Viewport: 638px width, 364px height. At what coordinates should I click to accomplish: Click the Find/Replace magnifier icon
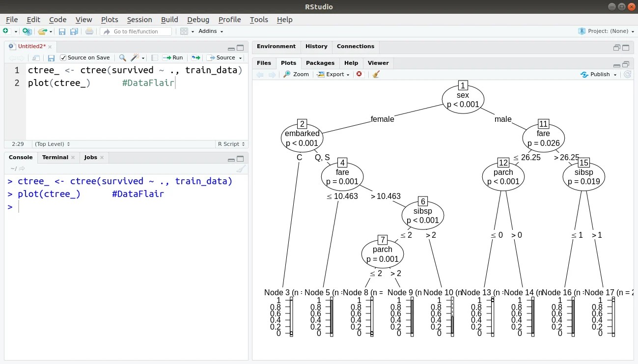[x=122, y=58]
